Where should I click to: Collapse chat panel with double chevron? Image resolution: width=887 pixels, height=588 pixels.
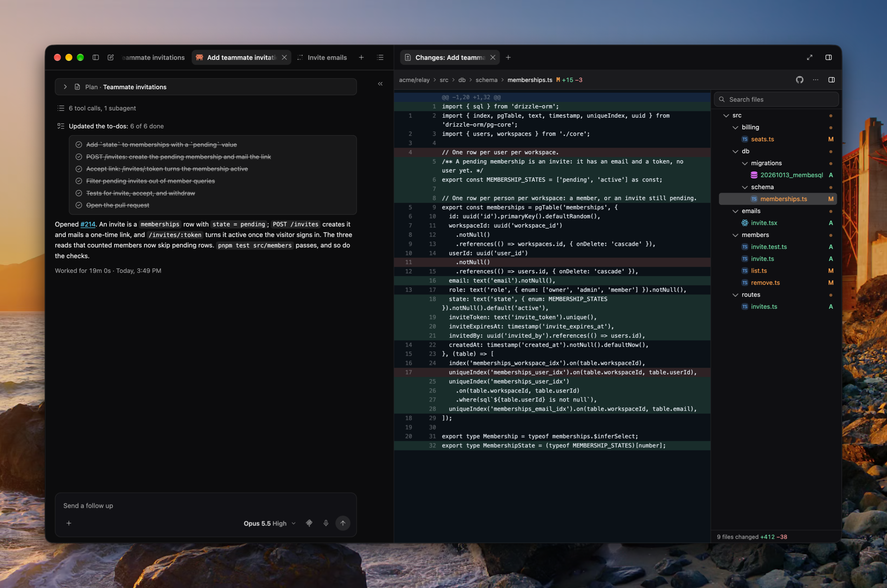tap(380, 84)
